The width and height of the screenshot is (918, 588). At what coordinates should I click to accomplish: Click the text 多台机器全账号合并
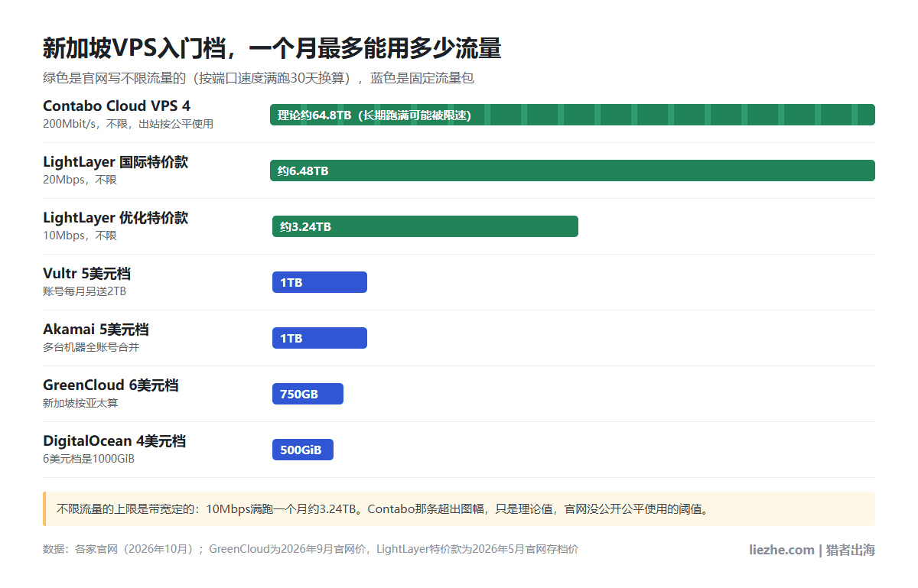click(91, 347)
